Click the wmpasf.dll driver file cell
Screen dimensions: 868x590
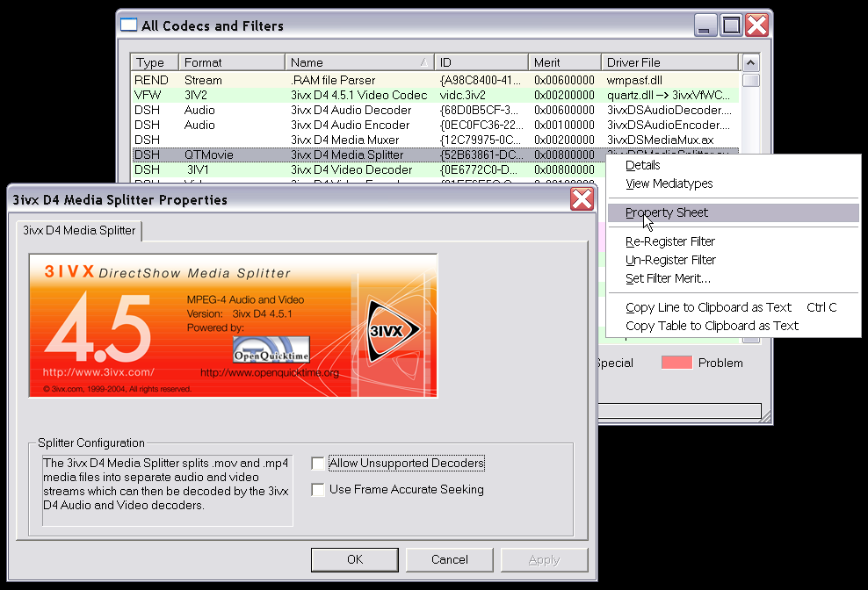(634, 80)
